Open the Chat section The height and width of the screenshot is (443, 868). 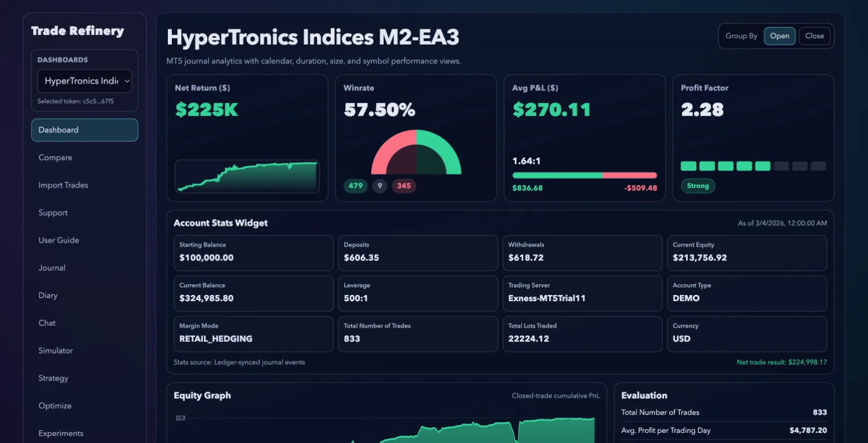coord(46,323)
